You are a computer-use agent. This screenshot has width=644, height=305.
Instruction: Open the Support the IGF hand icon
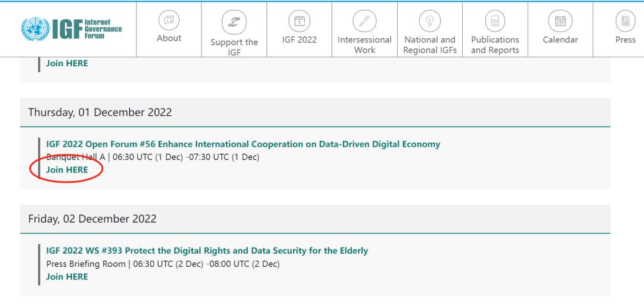coord(234,22)
